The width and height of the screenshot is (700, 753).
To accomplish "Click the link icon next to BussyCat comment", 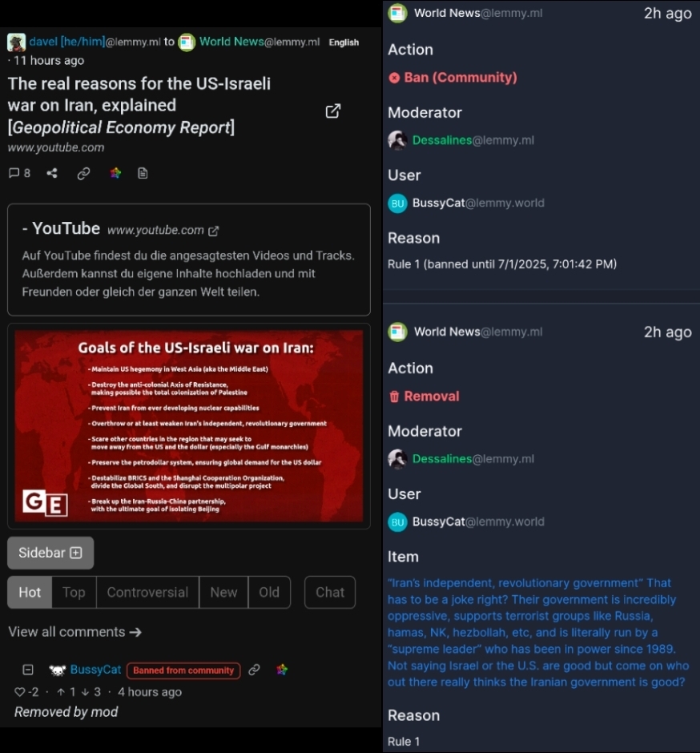I will pos(254,670).
